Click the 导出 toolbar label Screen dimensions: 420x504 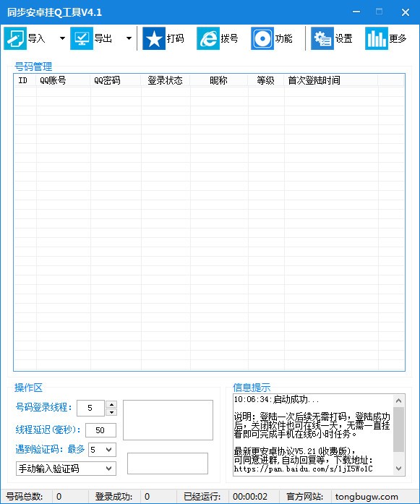103,38
